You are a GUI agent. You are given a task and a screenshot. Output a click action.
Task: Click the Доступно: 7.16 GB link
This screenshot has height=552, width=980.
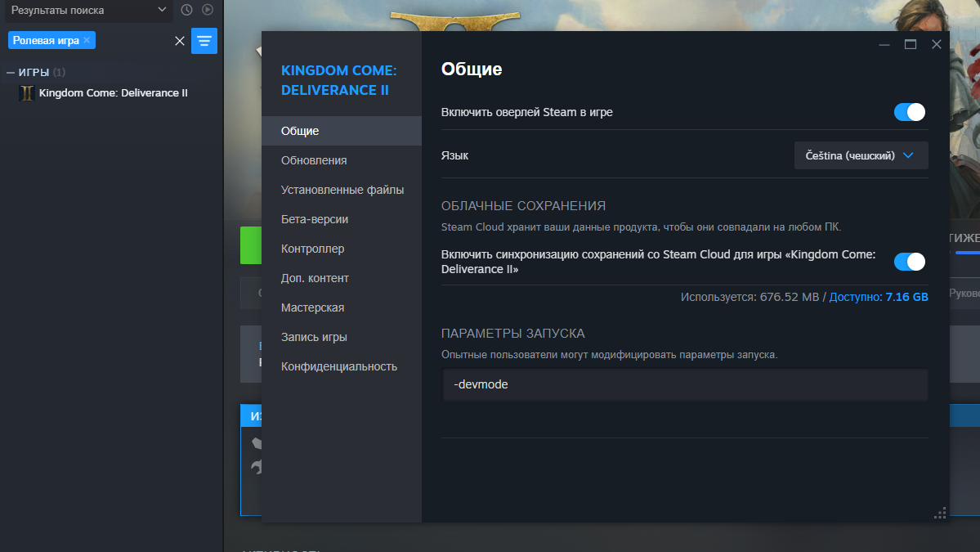(878, 297)
